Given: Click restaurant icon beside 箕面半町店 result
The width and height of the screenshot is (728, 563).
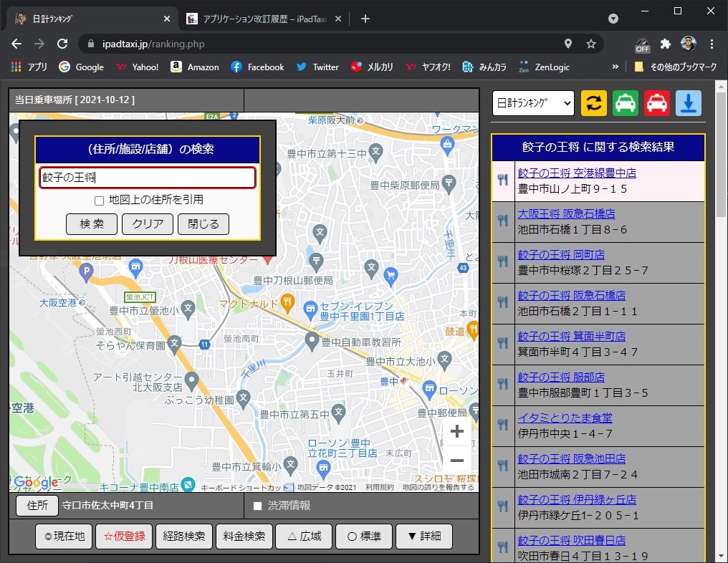Looking at the screenshot, I should [x=503, y=344].
